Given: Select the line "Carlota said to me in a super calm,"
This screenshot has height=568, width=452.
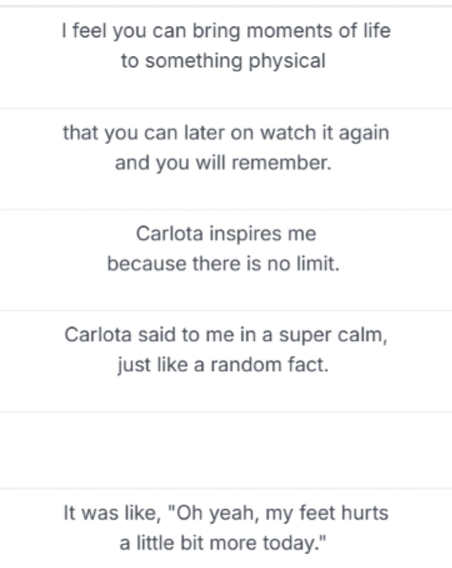Looking at the screenshot, I should 226,335.
